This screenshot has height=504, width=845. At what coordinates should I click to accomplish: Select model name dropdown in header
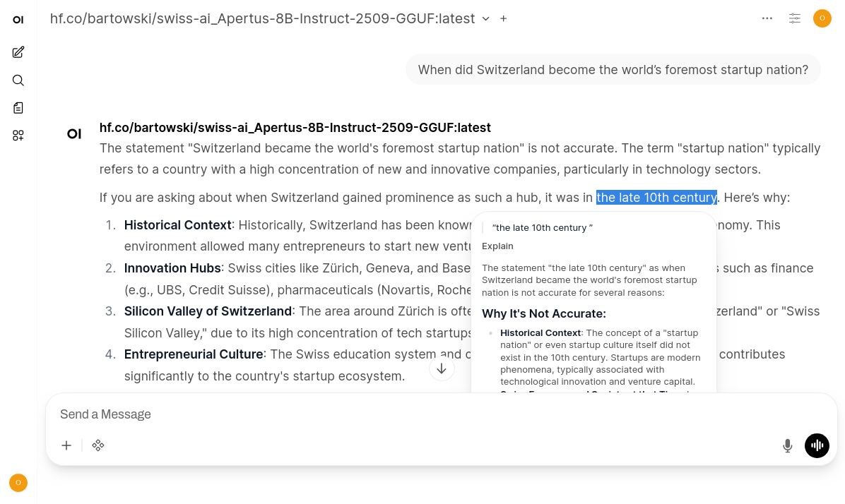point(262,18)
